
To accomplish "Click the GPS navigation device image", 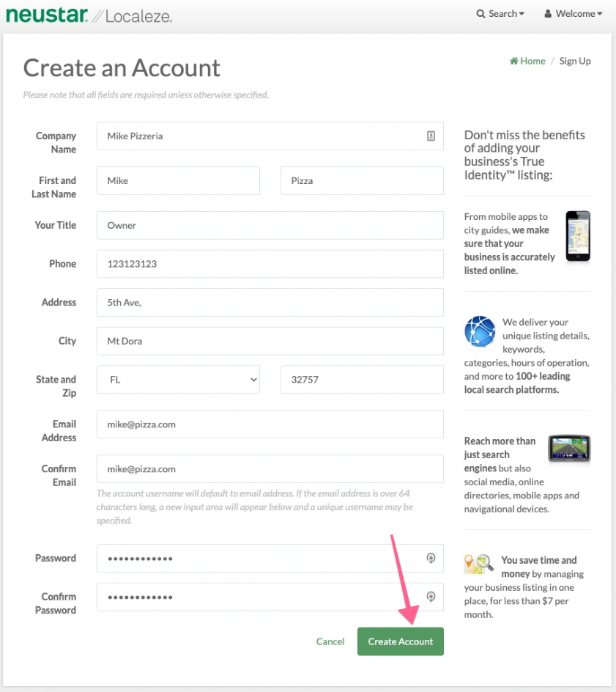I will click(569, 449).
